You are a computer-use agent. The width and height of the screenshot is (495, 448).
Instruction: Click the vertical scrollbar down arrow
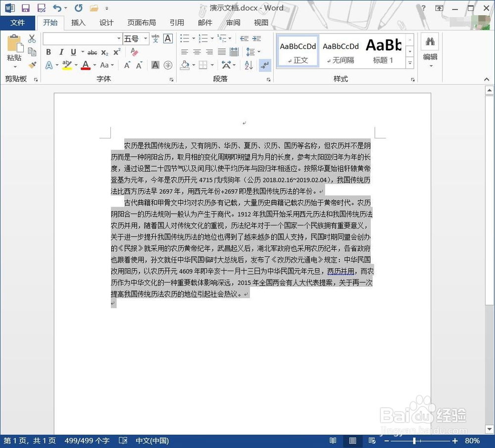point(489,429)
